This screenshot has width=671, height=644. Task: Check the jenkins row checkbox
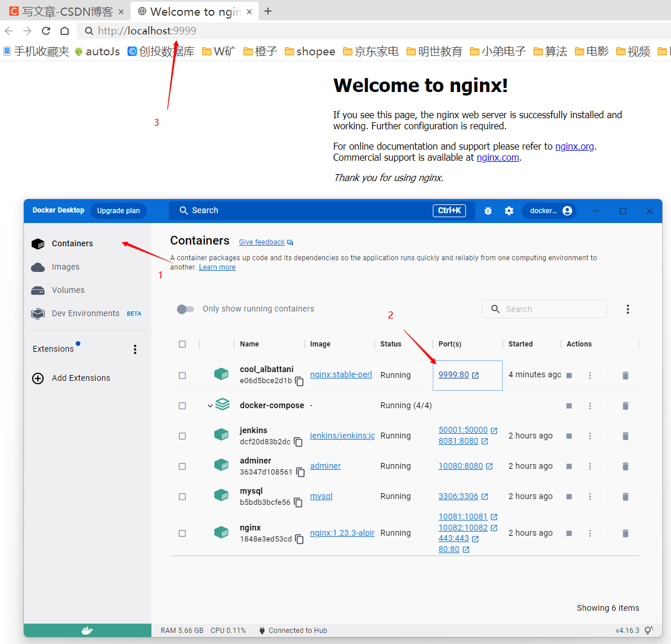182,436
